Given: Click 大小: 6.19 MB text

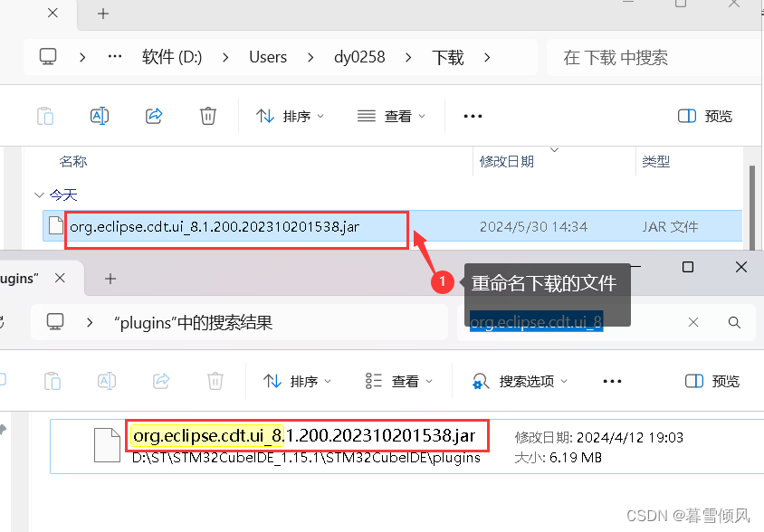Looking at the screenshot, I should coord(559,458).
